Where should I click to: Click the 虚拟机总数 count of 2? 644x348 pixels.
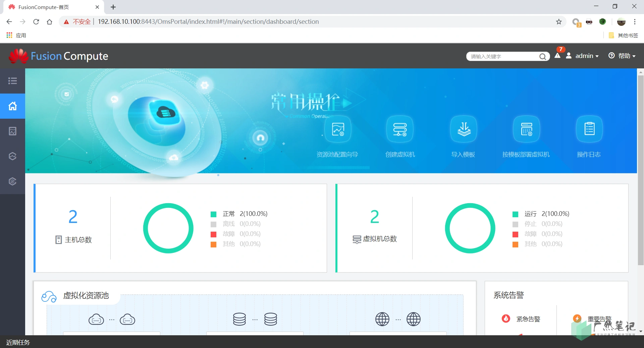375,217
